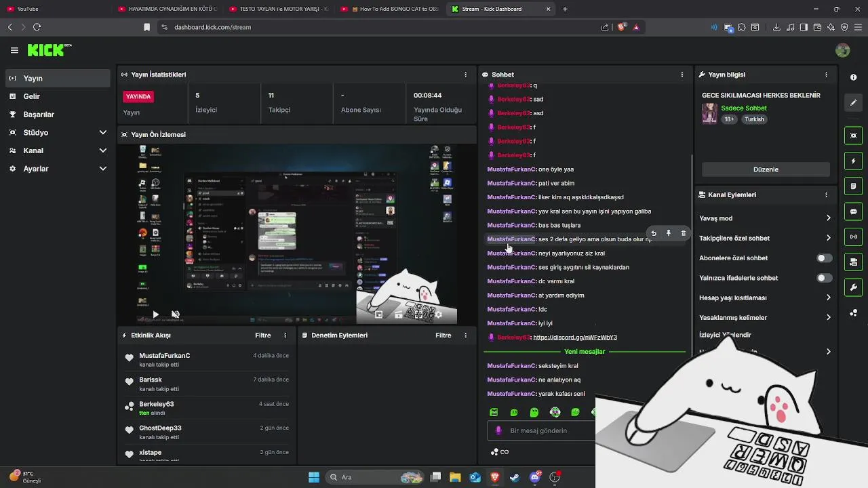Viewport: 868px width, 488px height.
Task: Delete the hovered chat message
Action: tap(683, 233)
